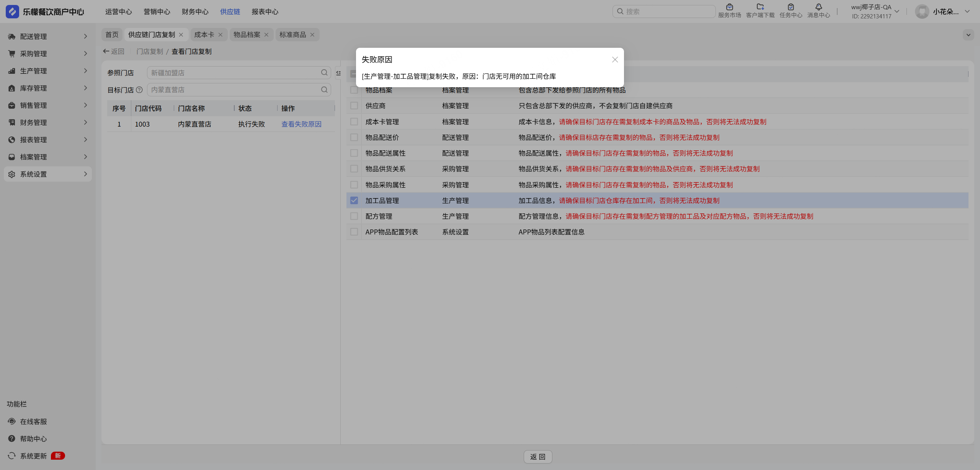Click the target store help icon
This screenshot has height=470, width=980.
(139, 90)
